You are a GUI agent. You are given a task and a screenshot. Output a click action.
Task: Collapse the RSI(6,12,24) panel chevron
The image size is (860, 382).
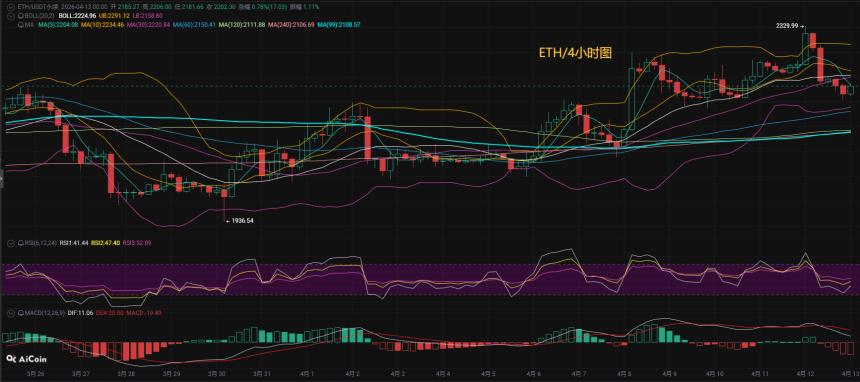(10, 243)
